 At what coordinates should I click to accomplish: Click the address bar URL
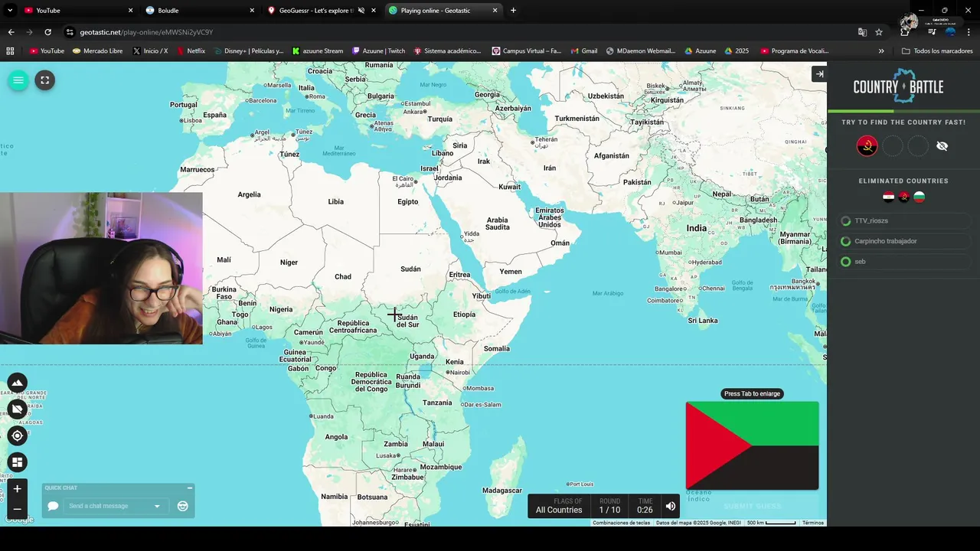[x=146, y=32]
